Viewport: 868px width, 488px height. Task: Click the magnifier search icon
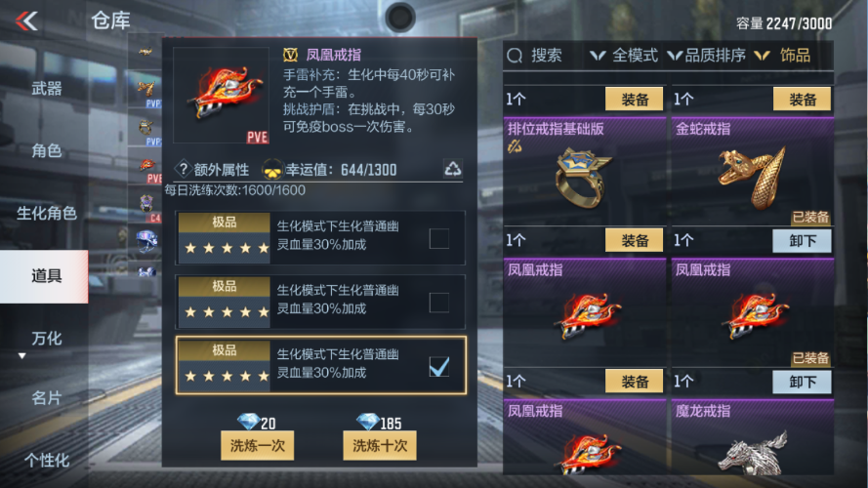point(515,56)
